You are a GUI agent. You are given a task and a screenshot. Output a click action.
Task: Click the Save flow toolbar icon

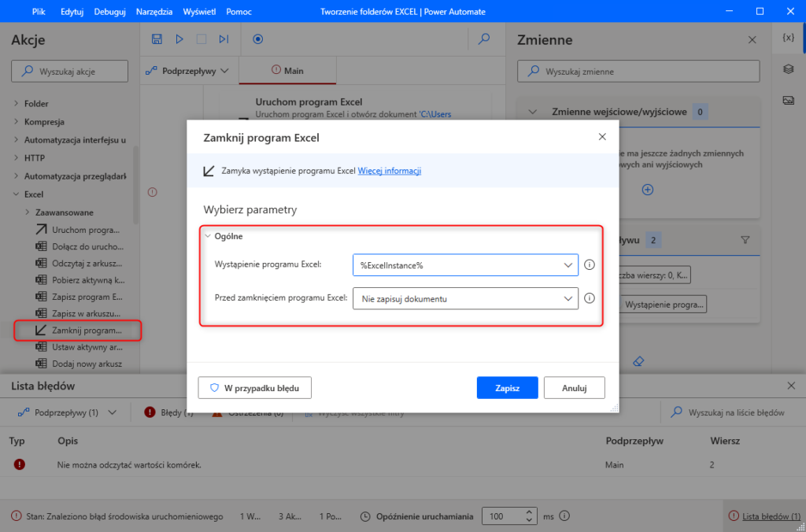[157, 39]
